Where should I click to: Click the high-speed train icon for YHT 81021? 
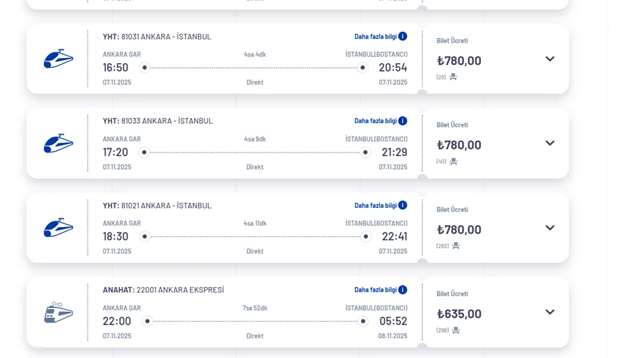(x=59, y=228)
